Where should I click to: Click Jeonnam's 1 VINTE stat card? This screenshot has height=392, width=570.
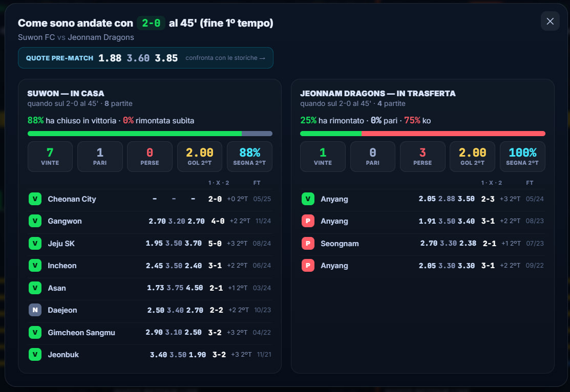[323, 157]
